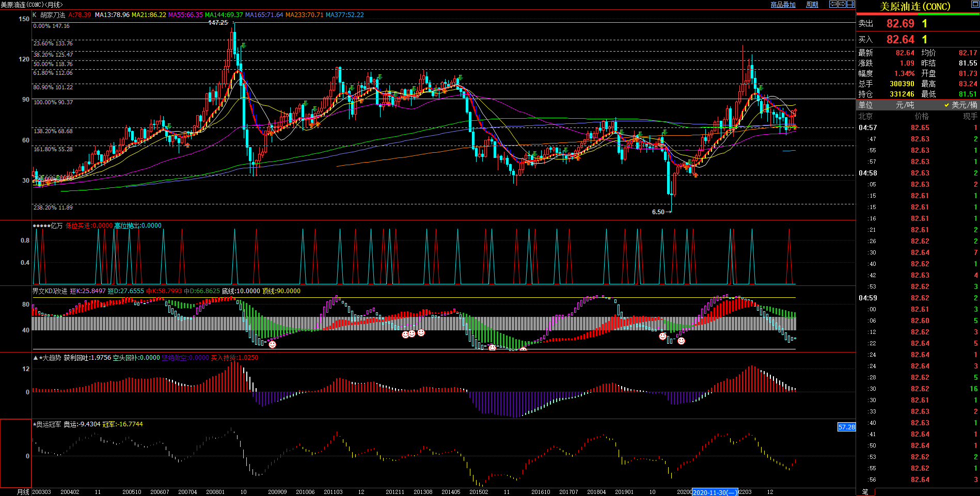Click the 2020-11-30 date marker
Image resolution: width=980 pixels, height=496 pixels.
click(715, 492)
